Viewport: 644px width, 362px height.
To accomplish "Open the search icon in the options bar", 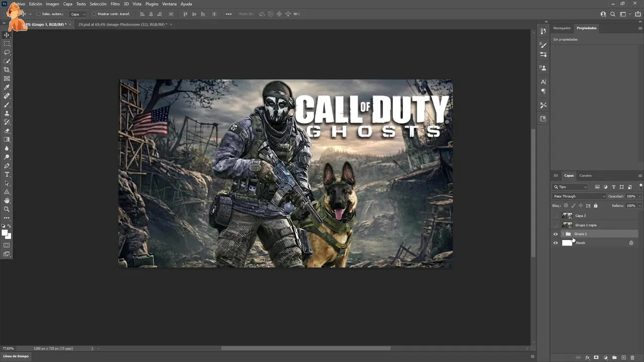I will [613, 14].
